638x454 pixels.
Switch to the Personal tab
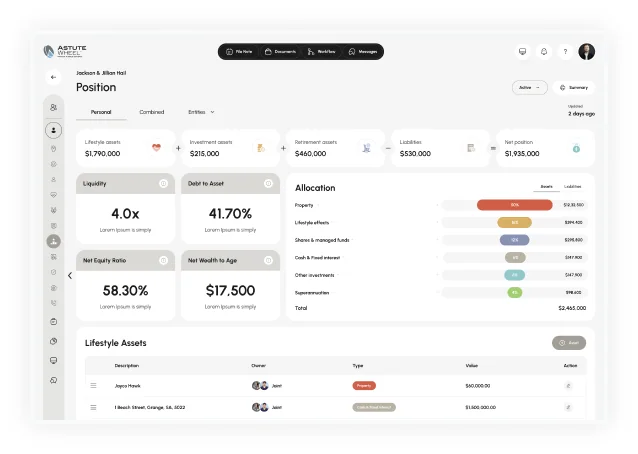tap(101, 112)
